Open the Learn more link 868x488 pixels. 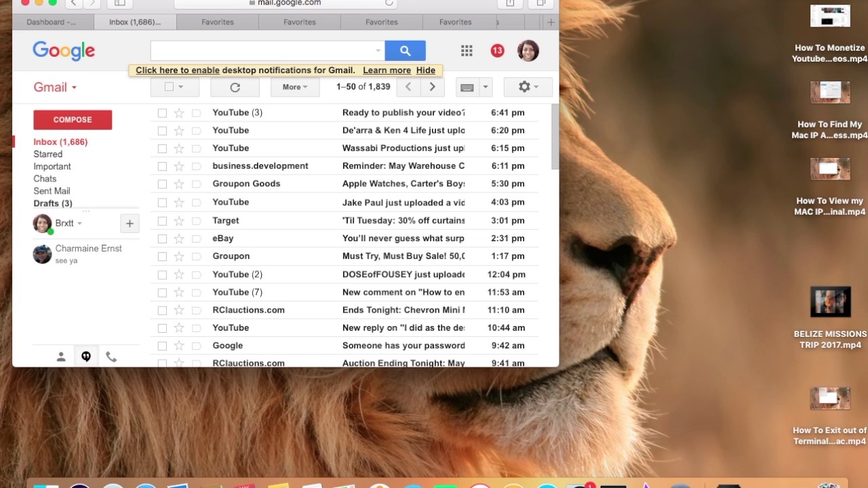point(387,70)
